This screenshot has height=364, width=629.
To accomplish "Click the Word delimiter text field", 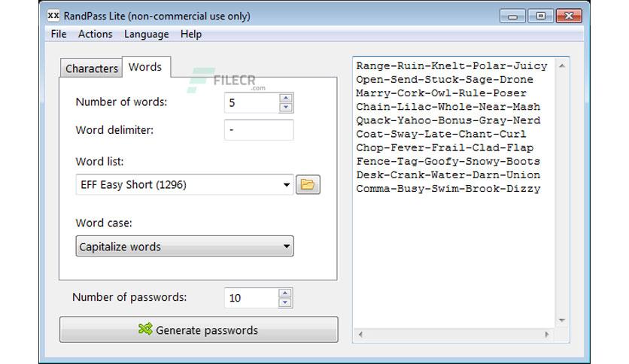I will (x=259, y=130).
